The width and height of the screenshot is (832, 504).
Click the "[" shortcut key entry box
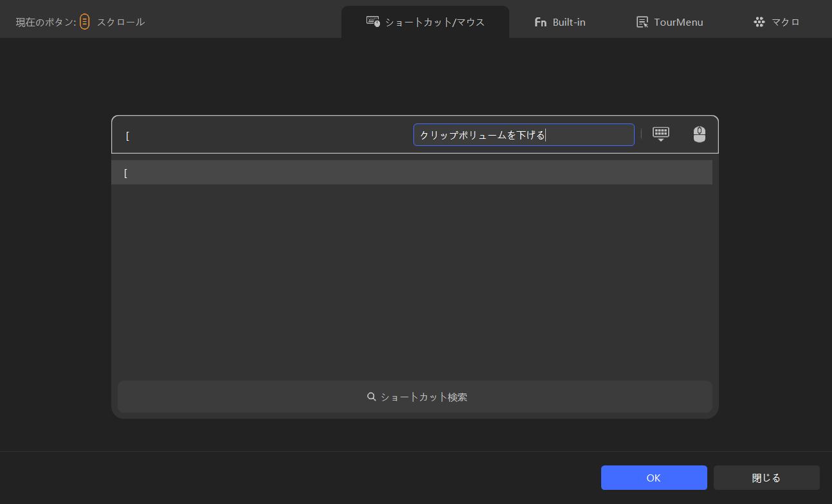[x=264, y=135]
